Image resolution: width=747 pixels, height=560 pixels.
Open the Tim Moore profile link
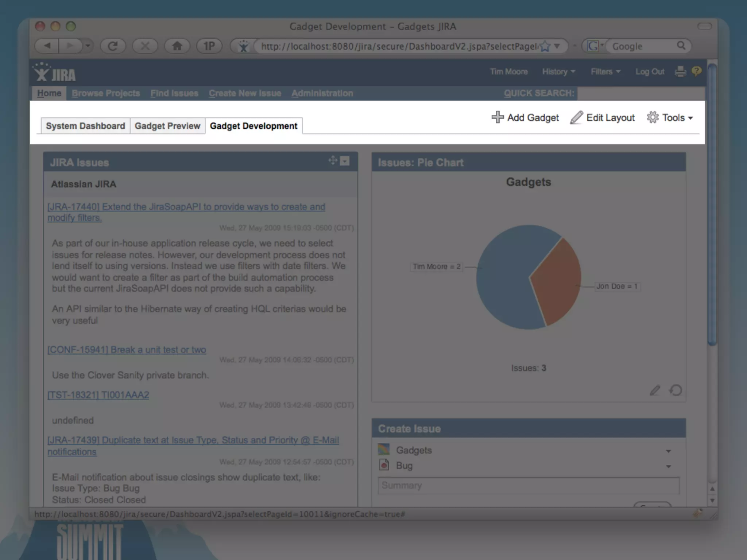point(508,72)
